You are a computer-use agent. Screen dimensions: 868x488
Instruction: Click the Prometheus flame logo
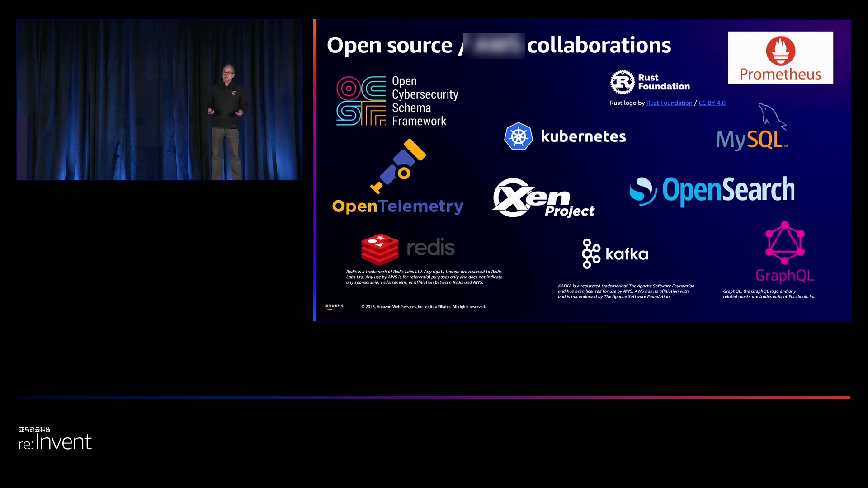pyautogui.click(x=780, y=51)
